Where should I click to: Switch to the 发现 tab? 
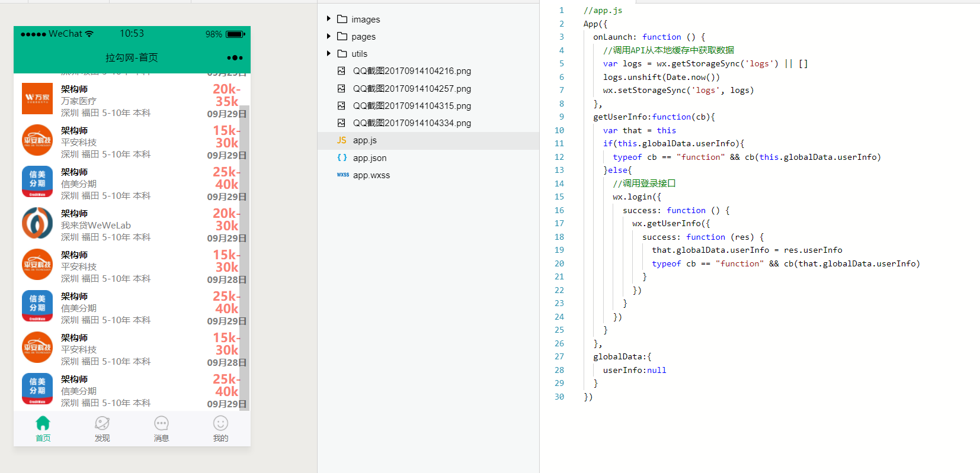[x=103, y=429]
